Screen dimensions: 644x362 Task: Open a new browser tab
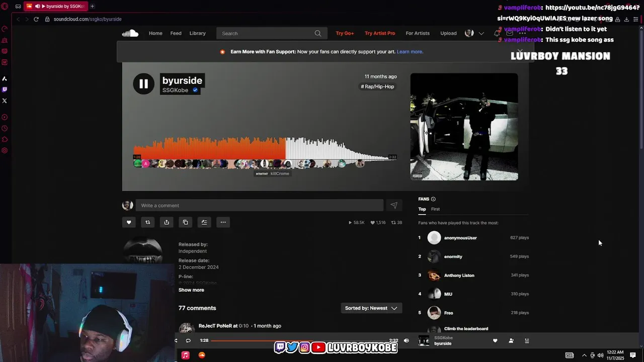[92, 6]
